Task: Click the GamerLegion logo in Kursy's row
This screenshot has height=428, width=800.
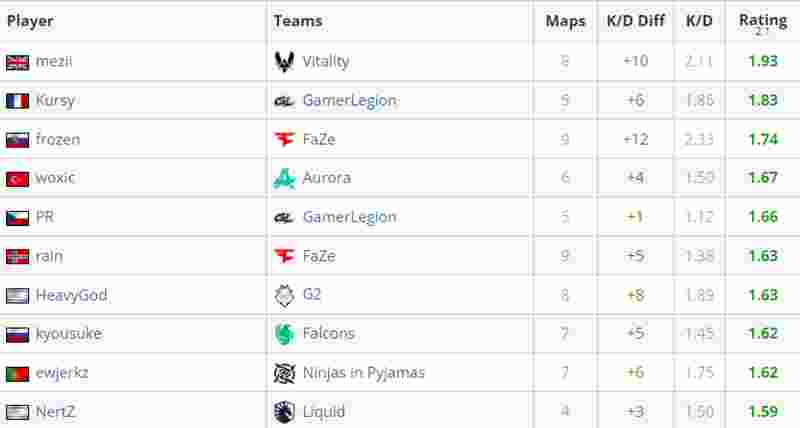Action: tap(284, 101)
